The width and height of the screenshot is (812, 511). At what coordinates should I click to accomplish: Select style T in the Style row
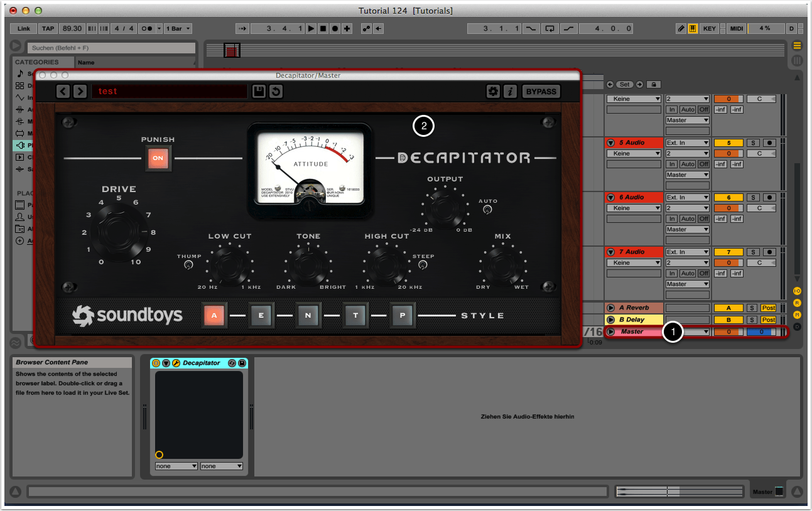coord(355,315)
